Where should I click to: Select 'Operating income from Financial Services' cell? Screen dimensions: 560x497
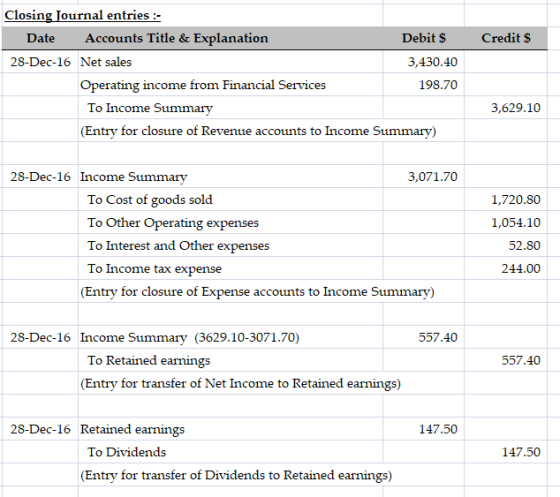[x=203, y=85]
